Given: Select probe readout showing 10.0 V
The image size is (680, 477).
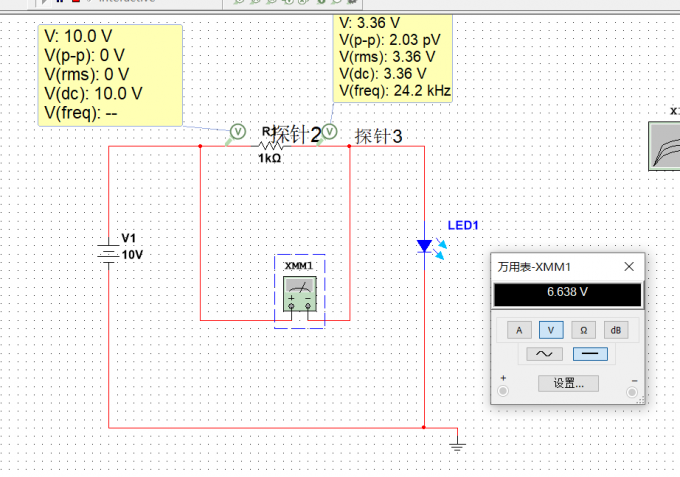Looking at the screenshot, I should click(x=110, y=75).
